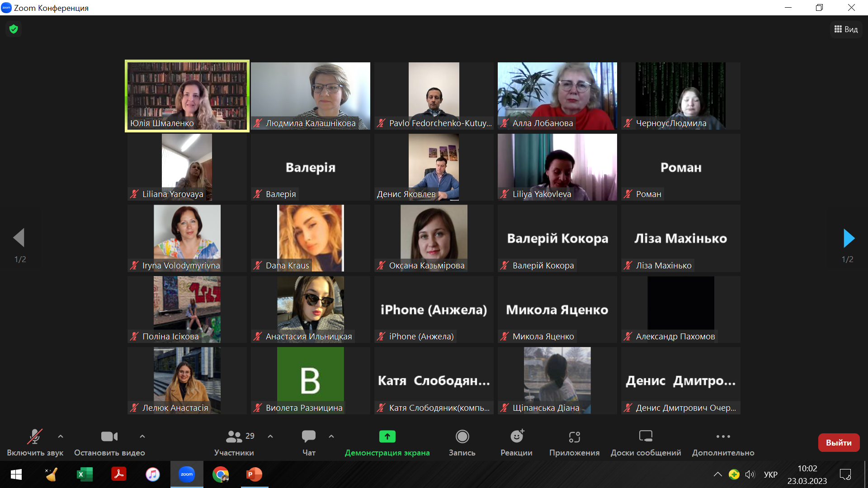
Task: Select Алла Лобанова video tile
Action: tap(557, 96)
